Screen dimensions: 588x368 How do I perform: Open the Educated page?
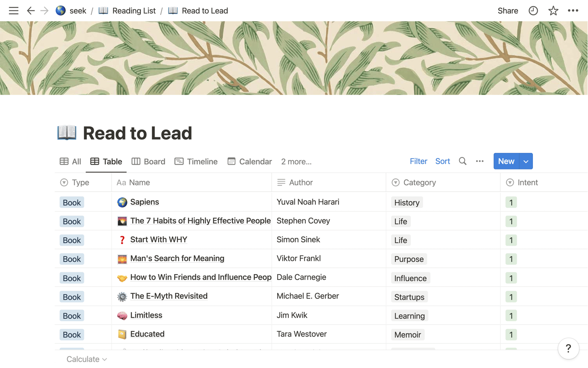pos(147,334)
